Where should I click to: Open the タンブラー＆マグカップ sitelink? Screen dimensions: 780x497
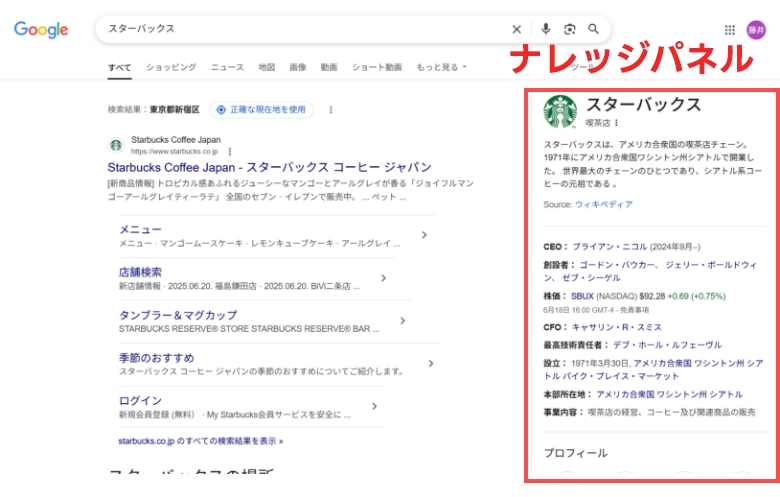coord(178,315)
